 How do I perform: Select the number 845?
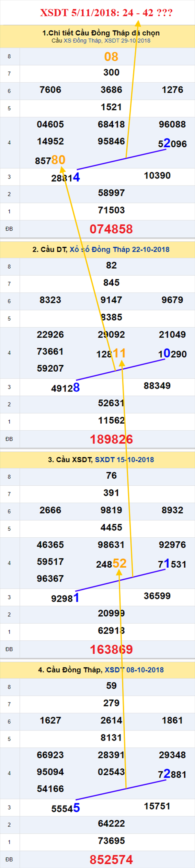point(111,282)
